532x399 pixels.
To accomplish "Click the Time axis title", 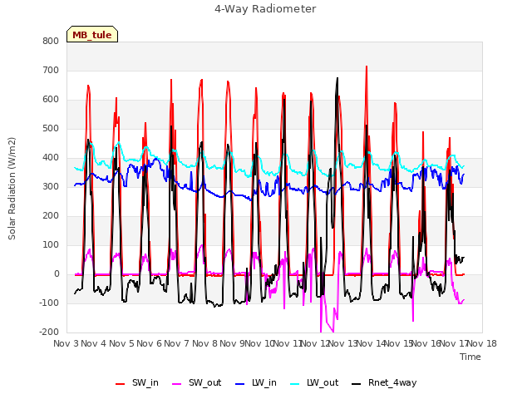I will (470, 357).
